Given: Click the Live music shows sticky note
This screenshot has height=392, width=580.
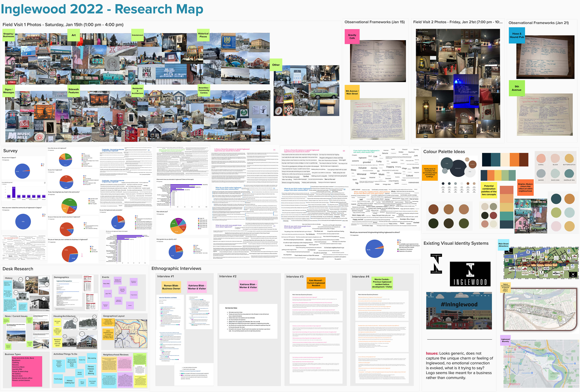Looking at the screenshot, I should pyautogui.click(x=92, y=382).
